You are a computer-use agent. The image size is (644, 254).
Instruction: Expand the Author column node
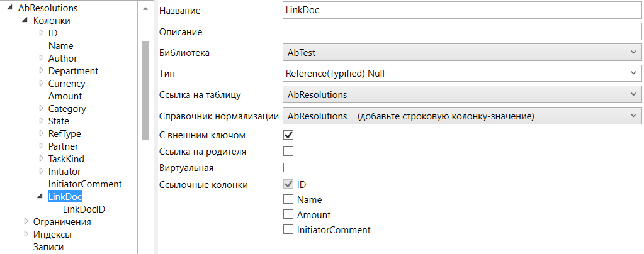click(41, 58)
